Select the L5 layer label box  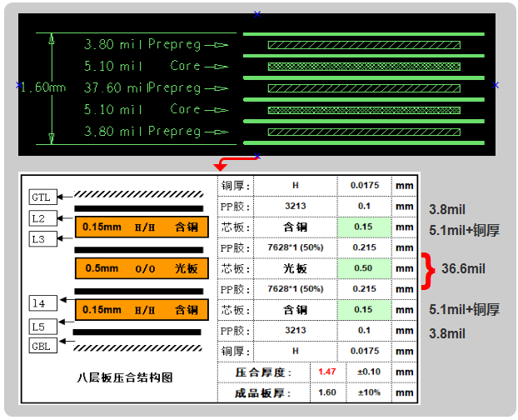coord(42,326)
